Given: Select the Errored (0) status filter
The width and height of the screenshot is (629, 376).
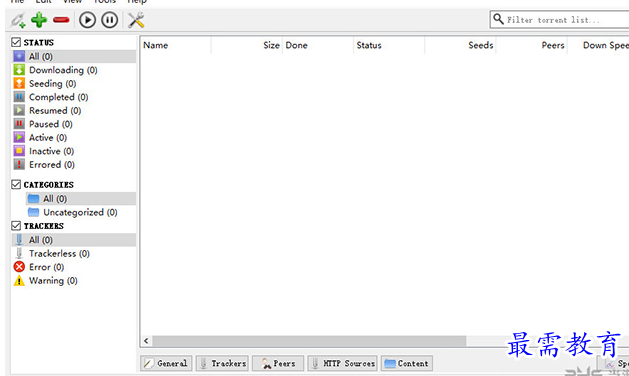Looking at the screenshot, I should click(74, 165).
